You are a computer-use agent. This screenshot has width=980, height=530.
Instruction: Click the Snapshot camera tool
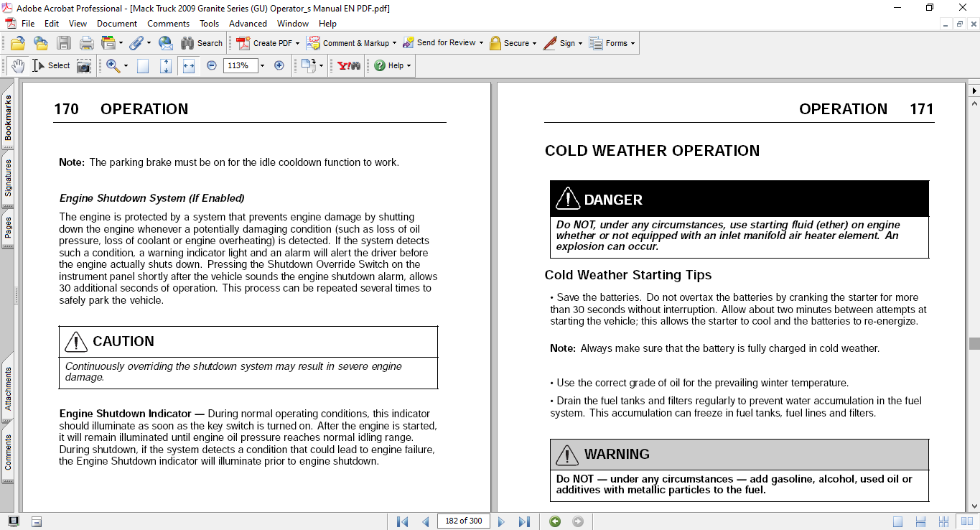(x=84, y=65)
